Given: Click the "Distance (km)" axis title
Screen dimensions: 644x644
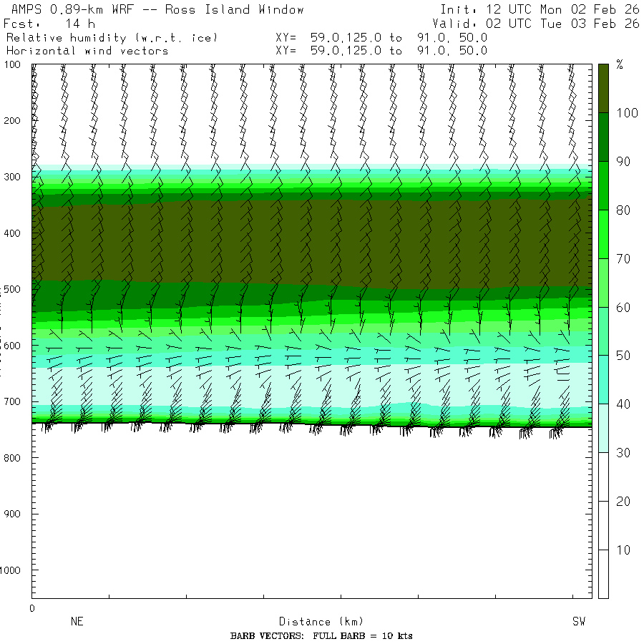Looking at the screenshot, I should (321, 622).
